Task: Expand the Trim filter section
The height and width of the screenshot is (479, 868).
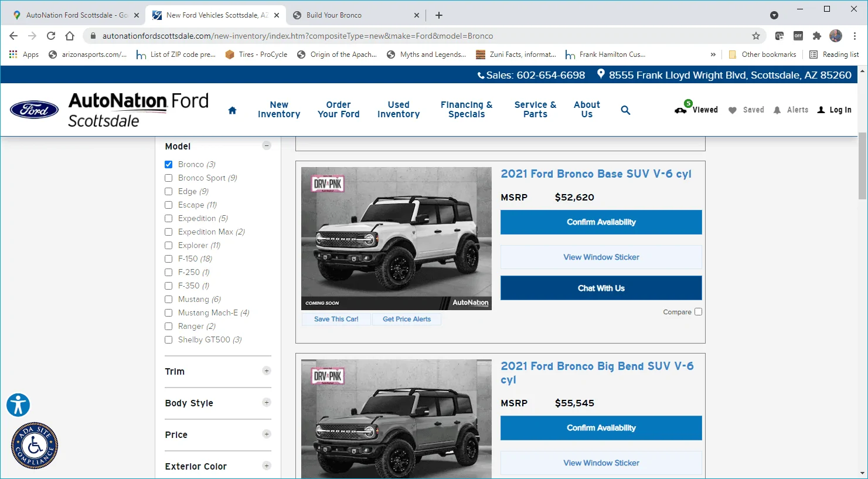Action: point(267,371)
